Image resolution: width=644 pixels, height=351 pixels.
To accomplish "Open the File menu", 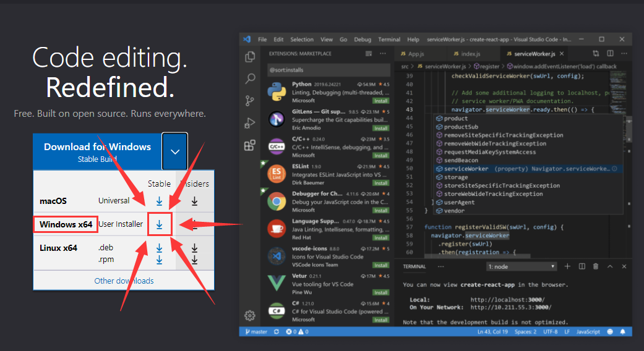I will point(262,40).
